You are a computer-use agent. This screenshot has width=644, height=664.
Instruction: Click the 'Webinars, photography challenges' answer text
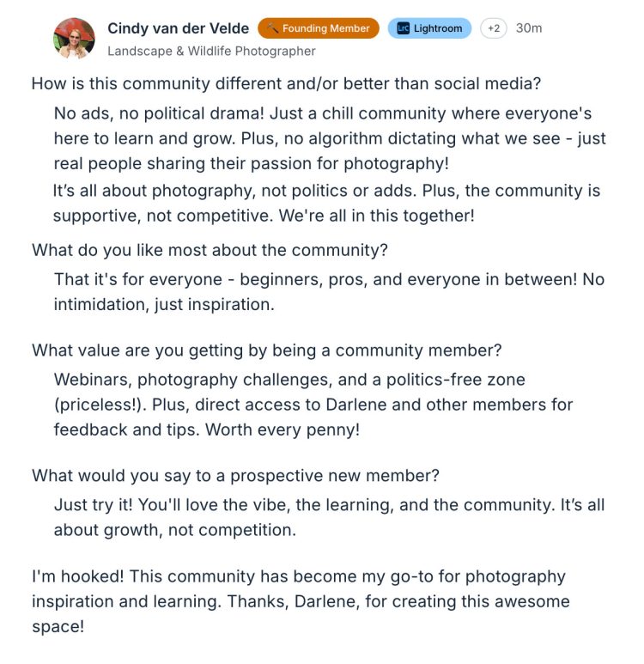[289, 379]
